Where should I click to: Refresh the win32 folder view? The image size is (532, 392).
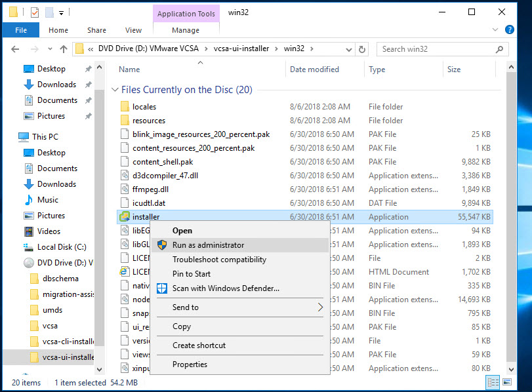tap(362, 49)
